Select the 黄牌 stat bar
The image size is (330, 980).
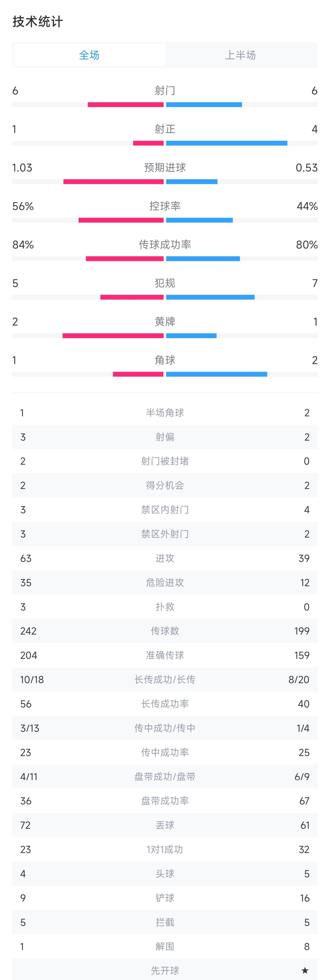(165, 336)
